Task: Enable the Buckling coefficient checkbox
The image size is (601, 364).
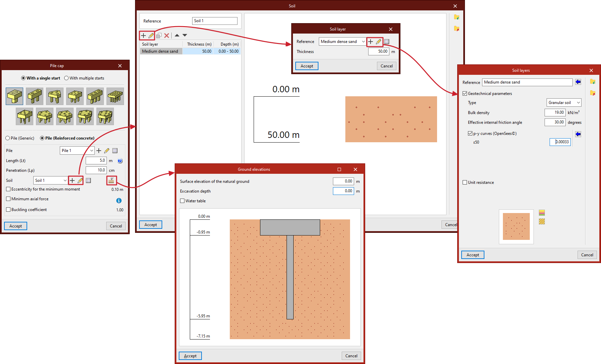Action: click(8, 210)
